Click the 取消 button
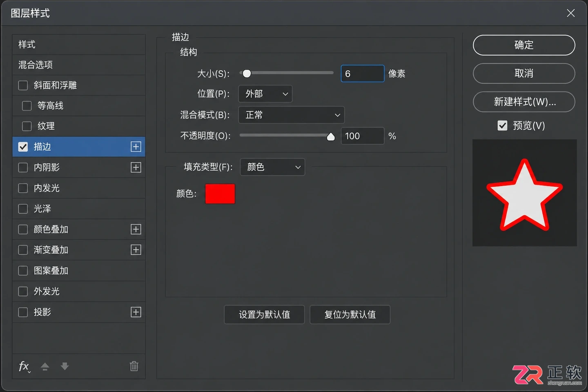 coord(524,73)
